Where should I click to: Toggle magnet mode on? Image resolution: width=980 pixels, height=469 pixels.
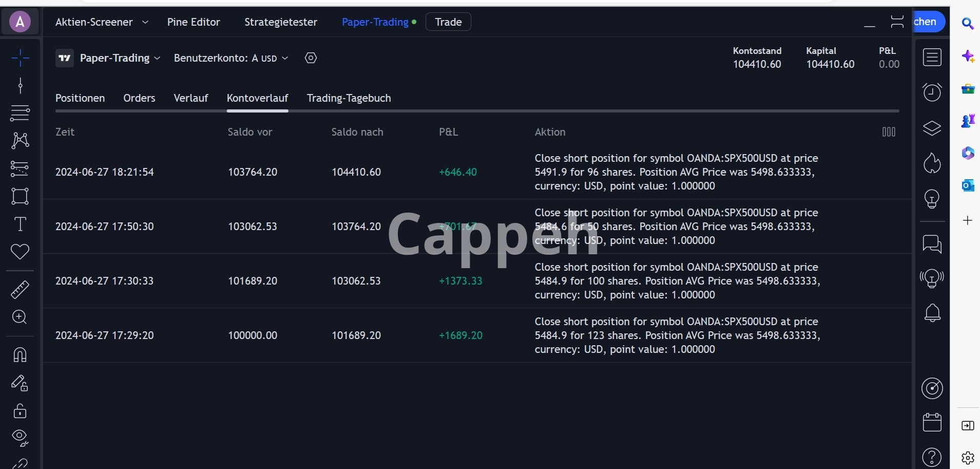click(x=20, y=355)
